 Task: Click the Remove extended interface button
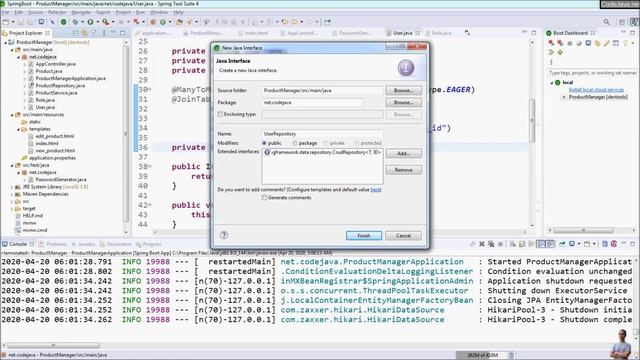(403, 170)
